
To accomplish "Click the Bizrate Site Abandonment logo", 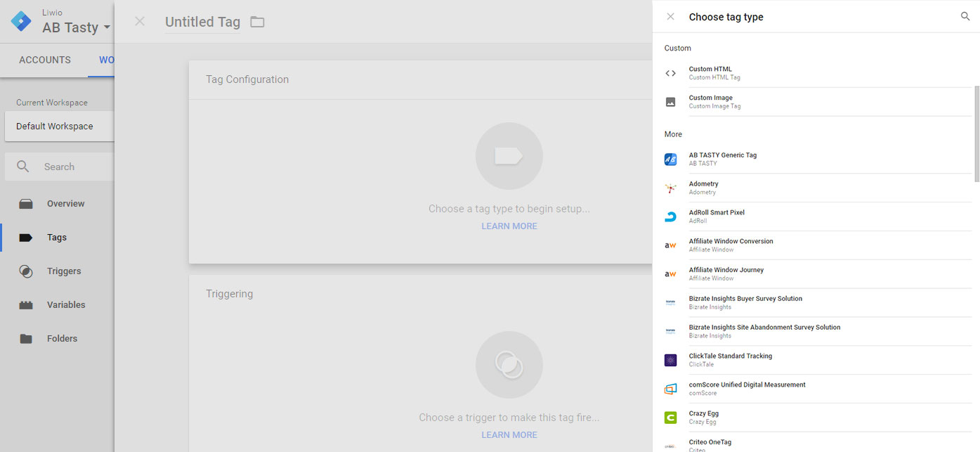I will [x=671, y=332].
